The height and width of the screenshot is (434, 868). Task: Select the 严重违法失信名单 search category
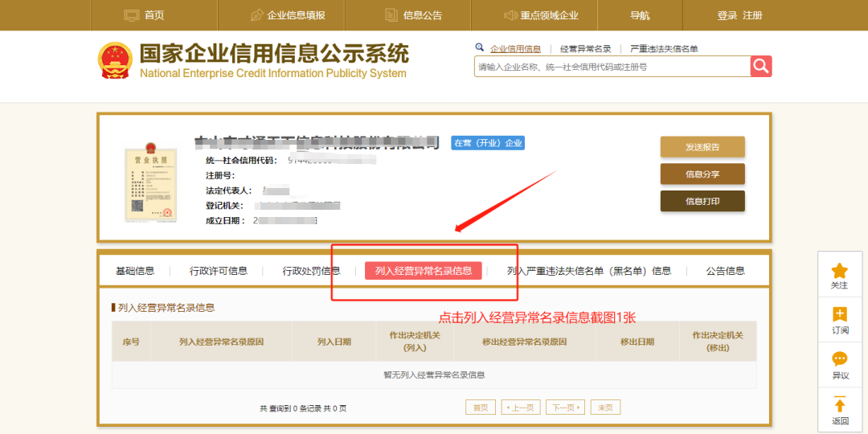coord(665,49)
